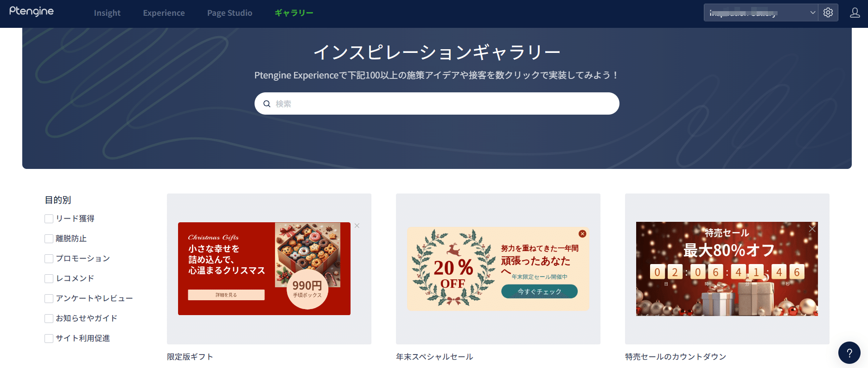Click the search magnifier icon
Viewport: 868px width, 368px height.
pyautogui.click(x=267, y=103)
